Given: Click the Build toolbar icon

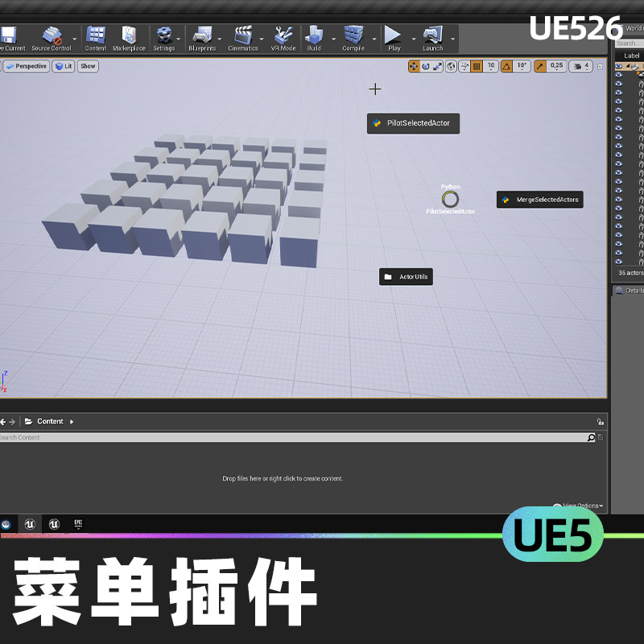Looking at the screenshot, I should 314,35.
